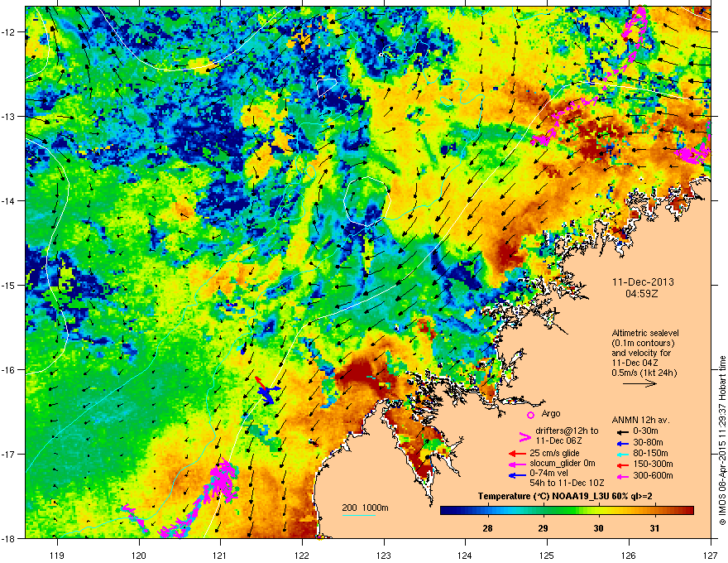
Task: Click the drifters@12h to legend text
Action: [567, 431]
